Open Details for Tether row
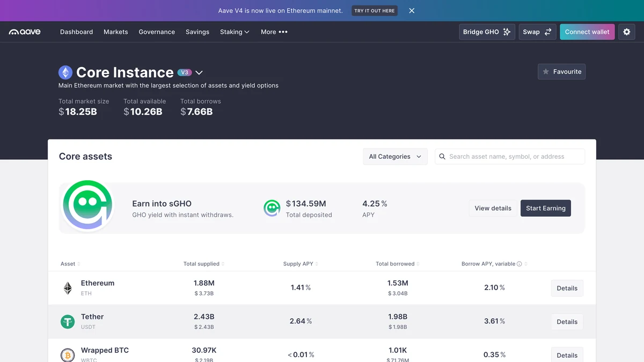 [567, 322]
